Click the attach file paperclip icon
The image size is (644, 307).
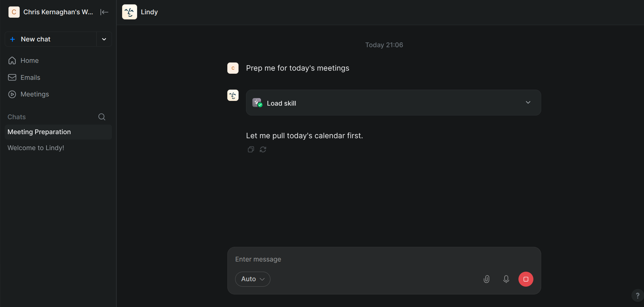tap(486, 279)
